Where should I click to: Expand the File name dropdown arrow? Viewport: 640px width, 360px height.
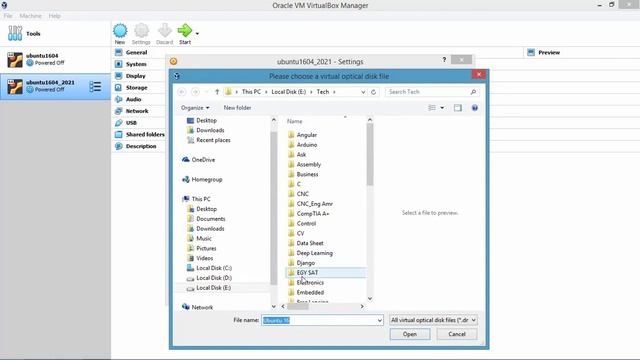click(x=380, y=320)
